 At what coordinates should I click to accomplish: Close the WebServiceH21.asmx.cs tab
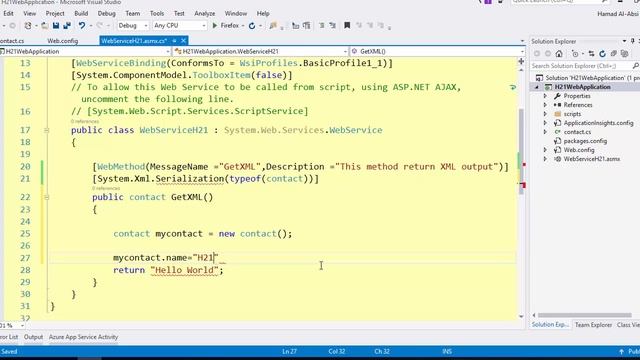pyautogui.click(x=183, y=41)
